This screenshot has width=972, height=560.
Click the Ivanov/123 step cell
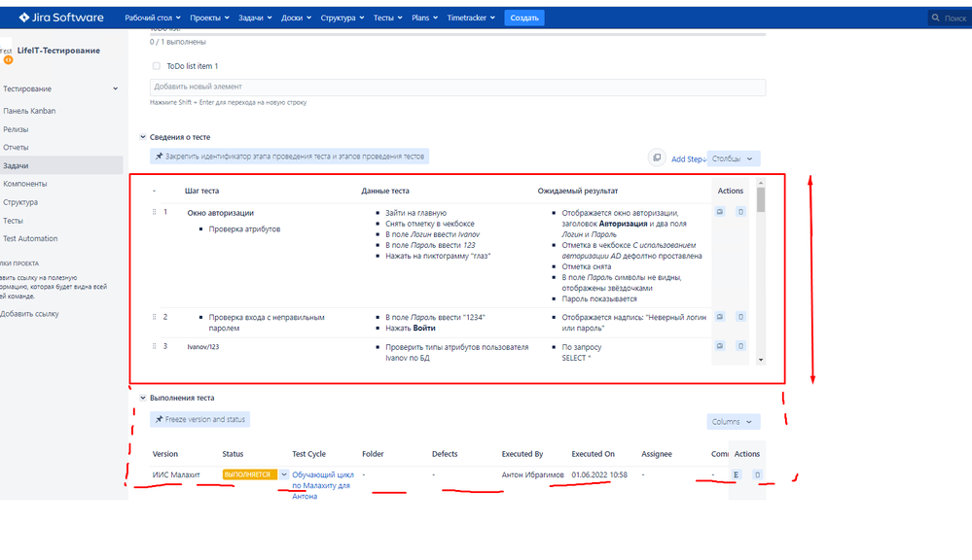click(x=203, y=347)
